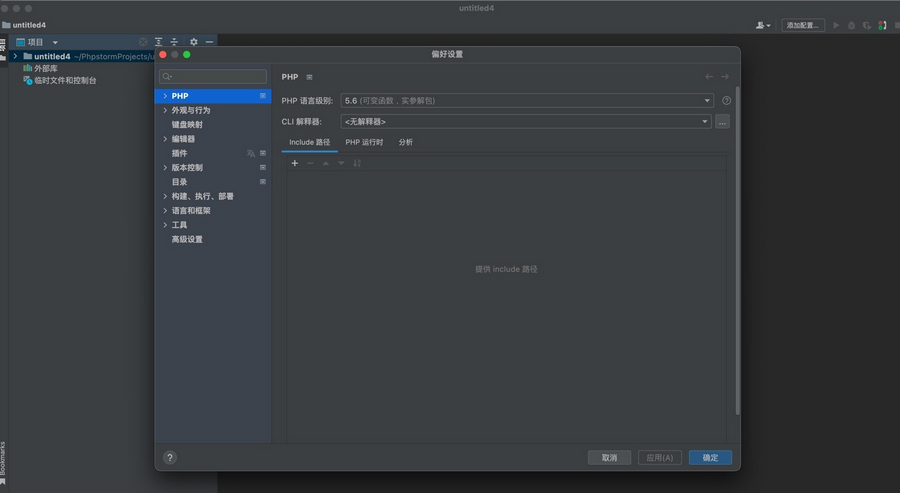Click the 确定 button
Image resolution: width=900 pixels, height=493 pixels.
point(710,457)
